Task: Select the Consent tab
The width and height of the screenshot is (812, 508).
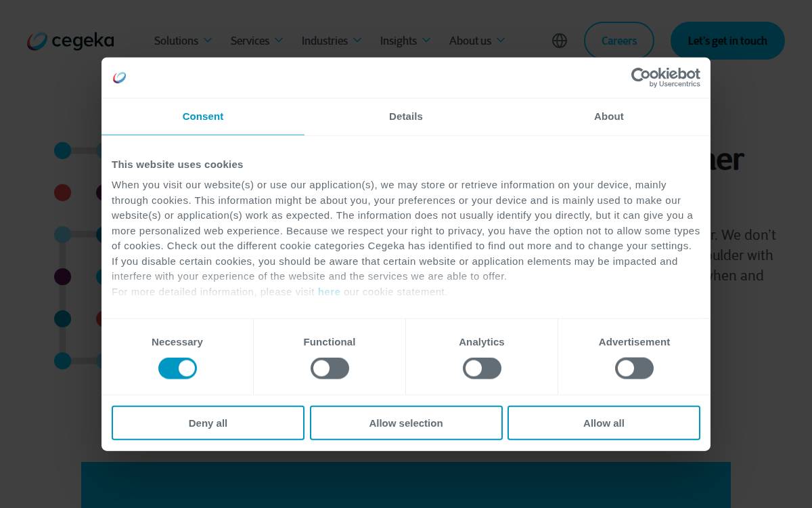Action: tap(203, 117)
